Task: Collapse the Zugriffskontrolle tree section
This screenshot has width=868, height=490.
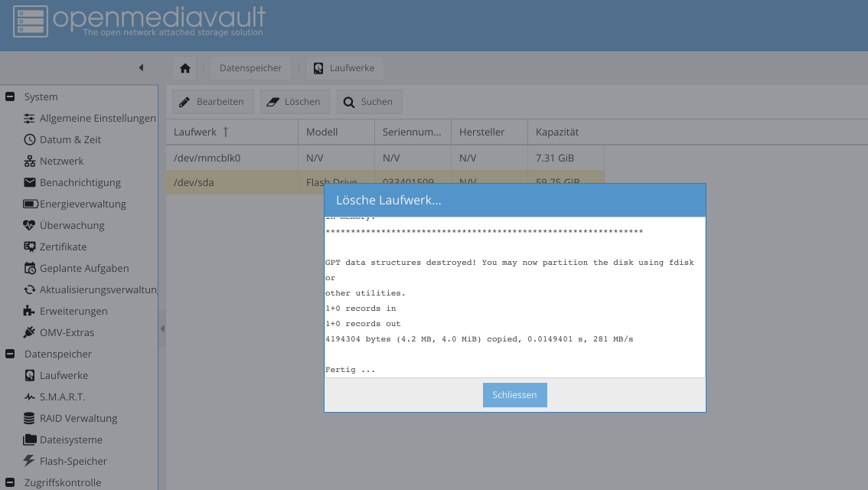Action: tap(10, 482)
